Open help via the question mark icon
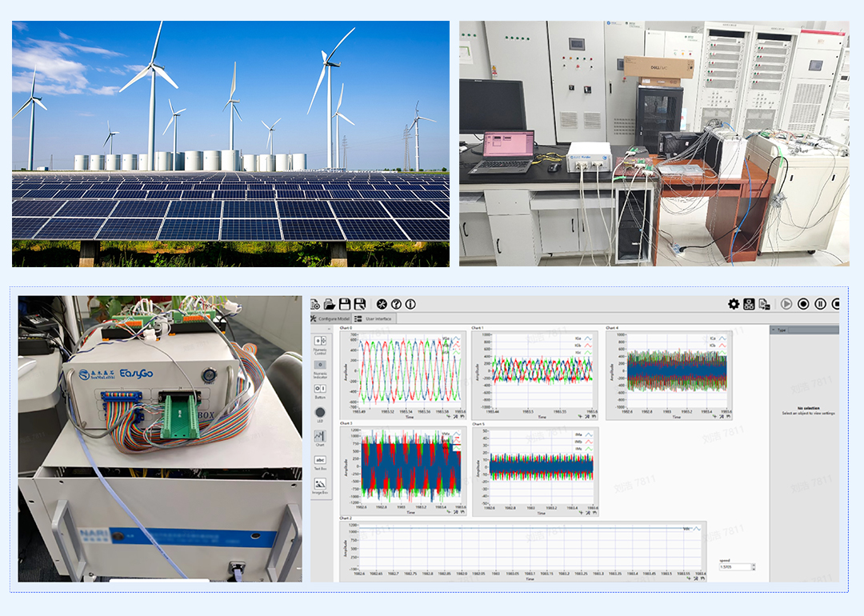Screen dimensions: 864x616 point(396,304)
